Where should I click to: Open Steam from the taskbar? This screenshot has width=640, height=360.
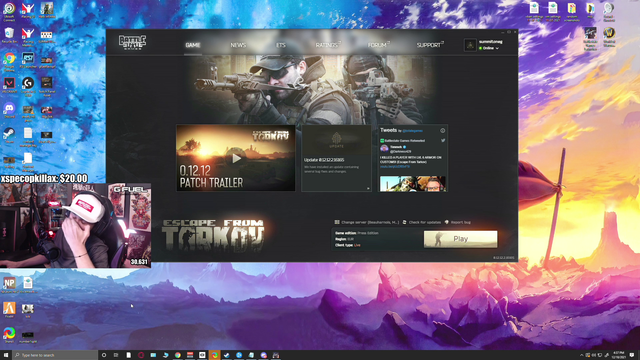tap(227, 355)
